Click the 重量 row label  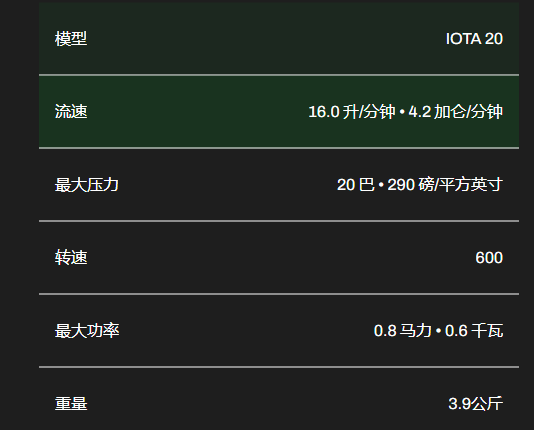coord(71,404)
